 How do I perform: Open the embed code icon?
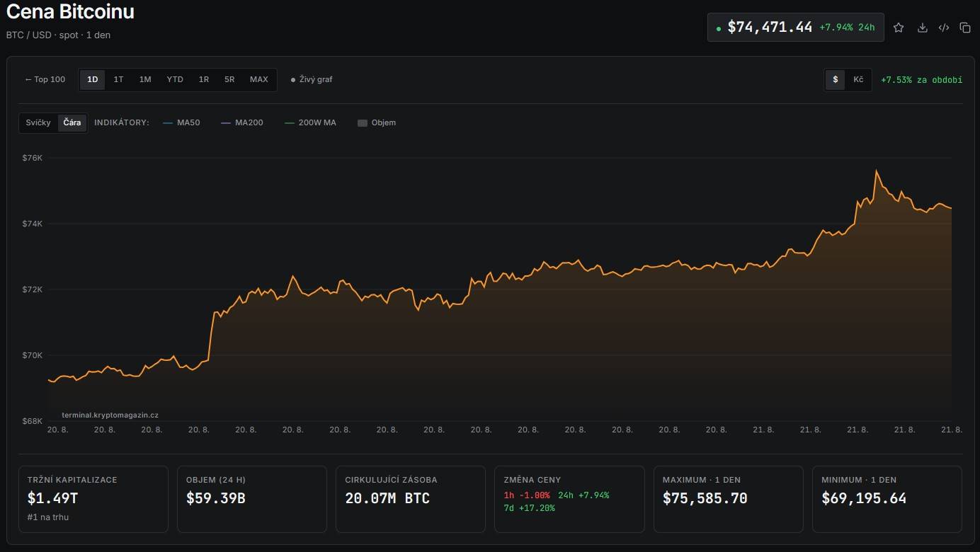pyautogui.click(x=944, y=28)
